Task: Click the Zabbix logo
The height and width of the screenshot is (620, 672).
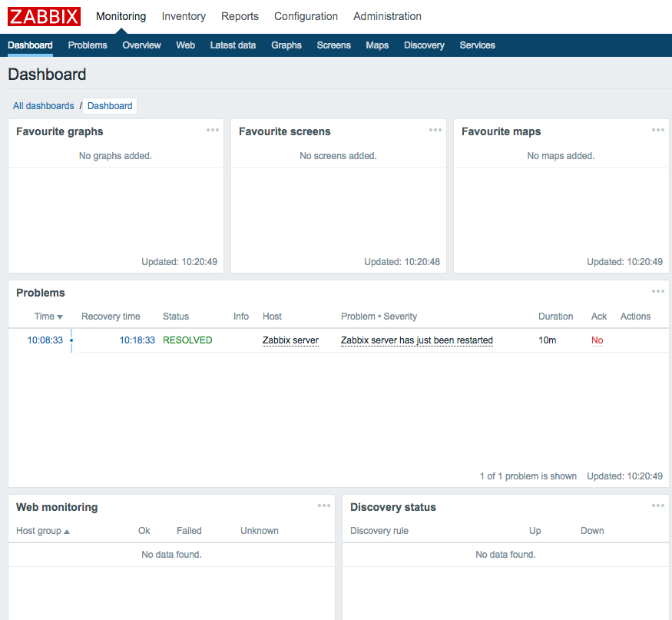Action: [x=44, y=16]
